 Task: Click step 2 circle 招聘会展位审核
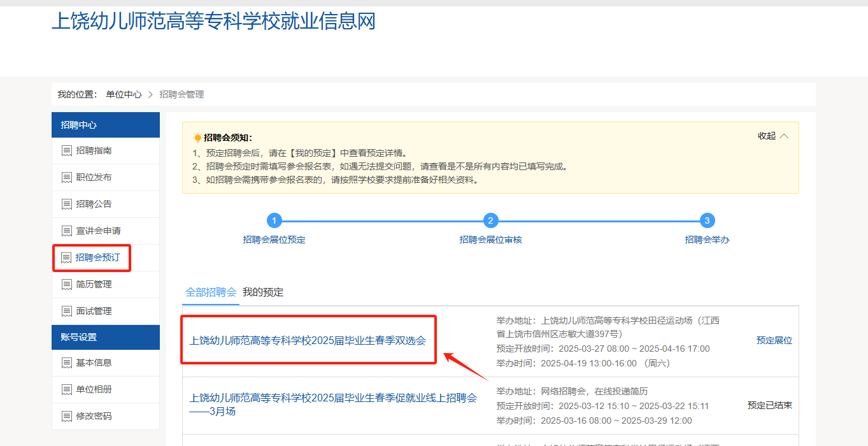point(490,221)
